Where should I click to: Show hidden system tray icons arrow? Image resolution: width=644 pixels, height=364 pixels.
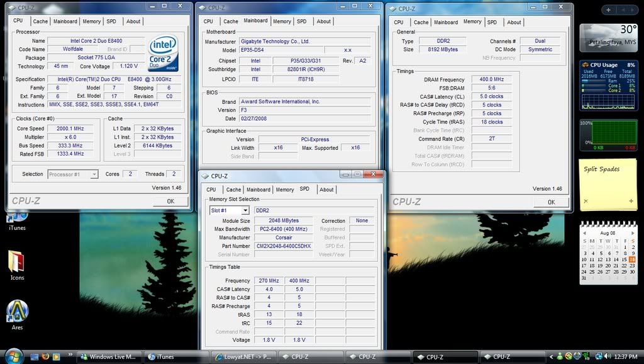[x=552, y=356]
